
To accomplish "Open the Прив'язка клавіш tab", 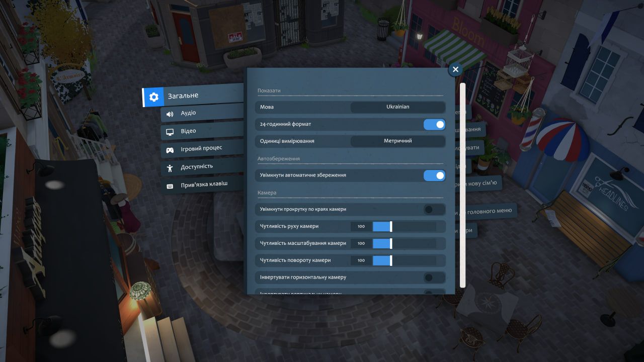I will coord(202,185).
